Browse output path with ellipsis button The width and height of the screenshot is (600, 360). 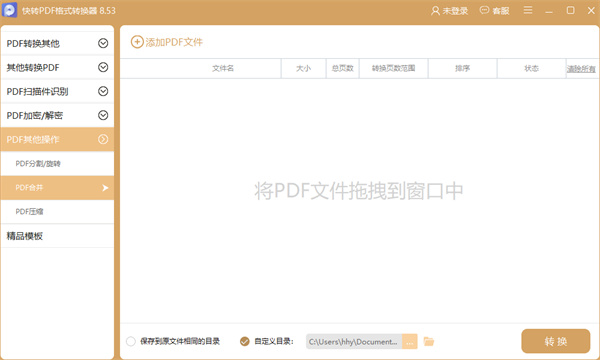point(409,342)
